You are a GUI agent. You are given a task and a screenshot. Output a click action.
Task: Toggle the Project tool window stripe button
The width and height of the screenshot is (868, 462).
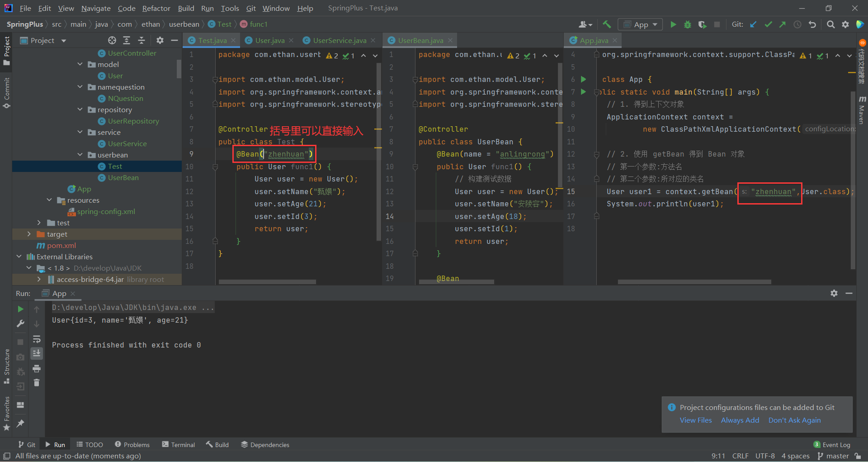coord(6,51)
